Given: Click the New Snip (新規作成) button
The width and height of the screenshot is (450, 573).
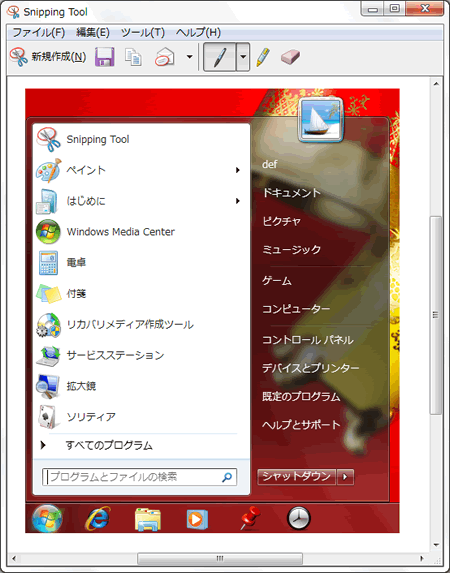Looking at the screenshot, I should 48,57.
